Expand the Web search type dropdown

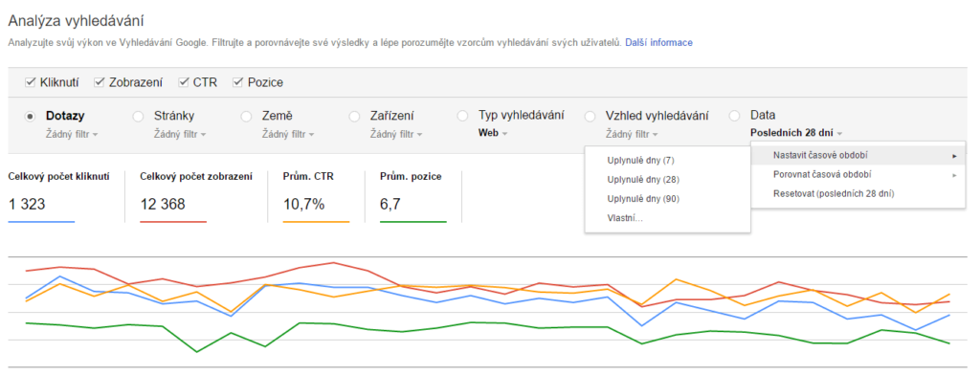pos(493,133)
